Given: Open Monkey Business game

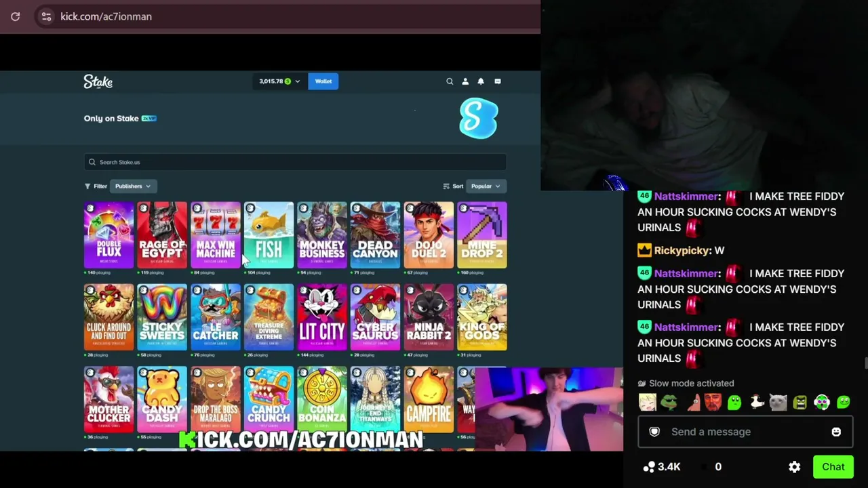Looking at the screenshot, I should (x=322, y=235).
